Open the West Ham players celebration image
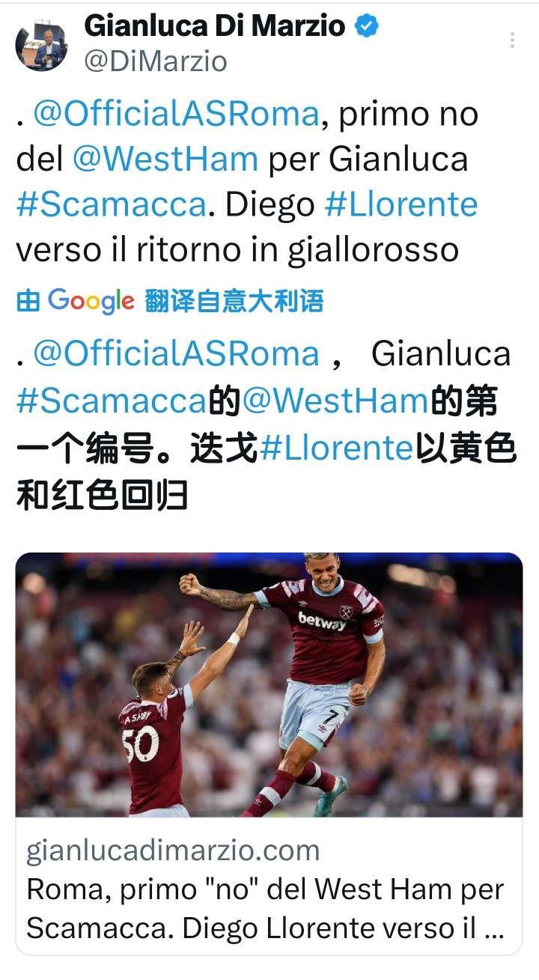 [x=269, y=684]
